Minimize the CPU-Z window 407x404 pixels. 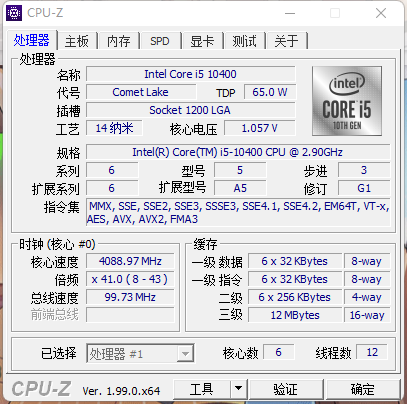[290, 13]
